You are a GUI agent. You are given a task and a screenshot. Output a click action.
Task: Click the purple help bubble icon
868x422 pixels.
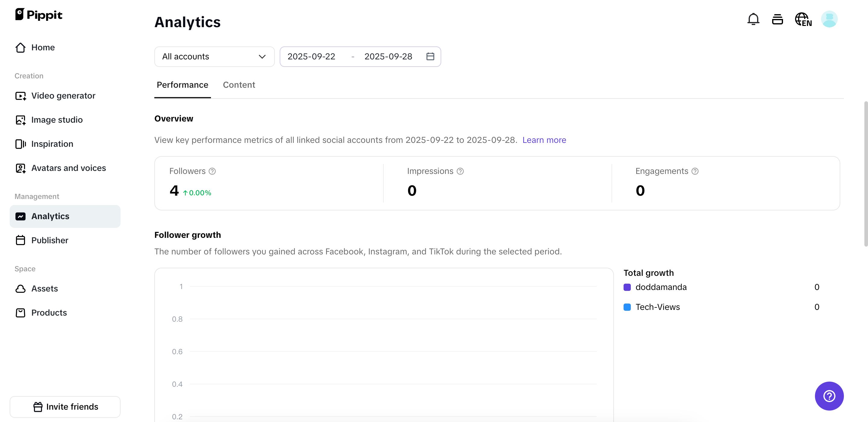click(x=829, y=396)
